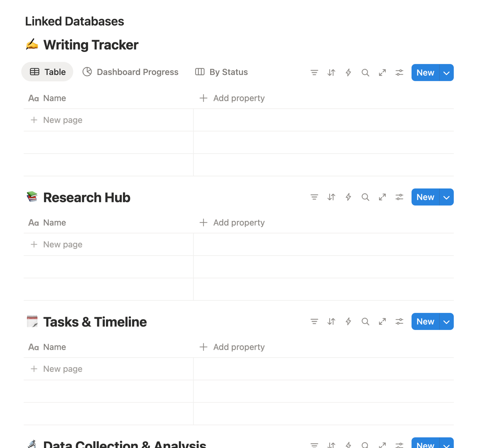This screenshot has width=489, height=448.
Task: Expand the Writing Tracker New dropdown arrow
Action: [446, 73]
